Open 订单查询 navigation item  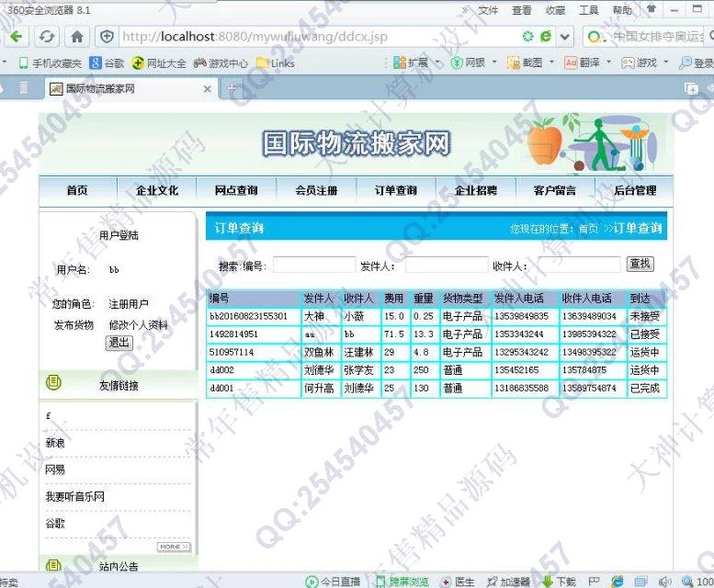click(x=396, y=191)
